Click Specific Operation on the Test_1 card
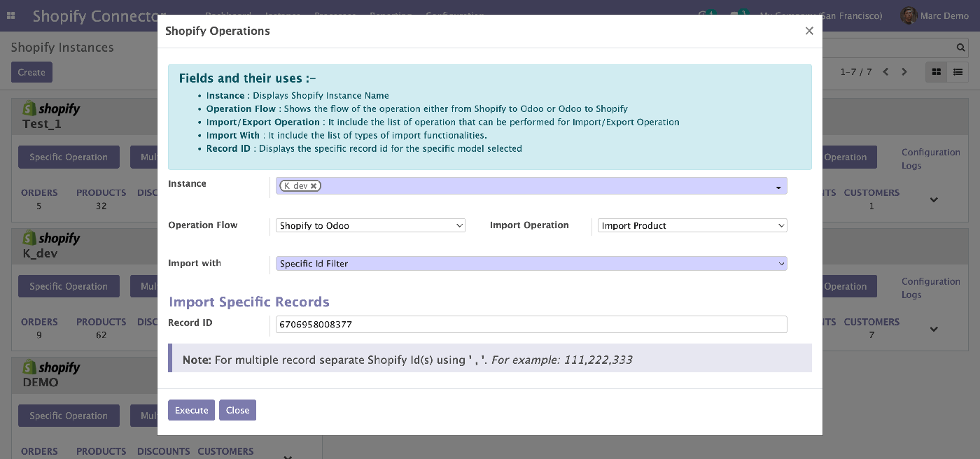Image resolution: width=980 pixels, height=459 pixels. pos(69,157)
